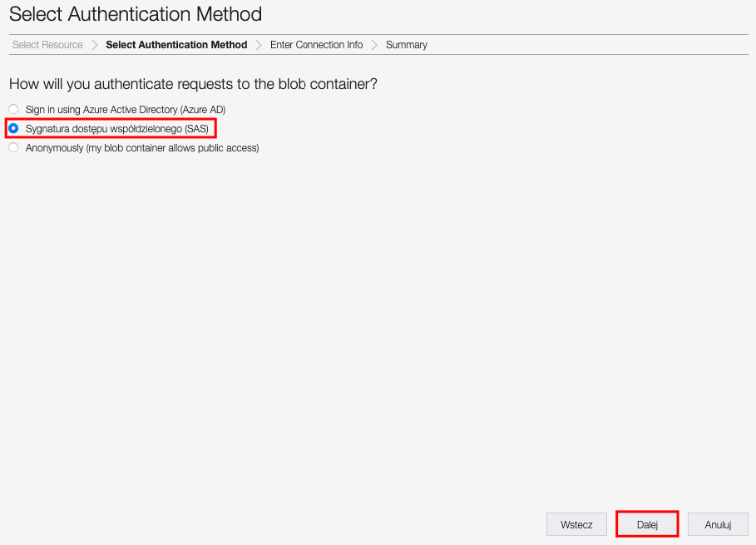This screenshot has width=756, height=545.
Task: Click 'Sygnatura dostępu współdzielonego (SAS)' label text
Action: tap(117, 129)
